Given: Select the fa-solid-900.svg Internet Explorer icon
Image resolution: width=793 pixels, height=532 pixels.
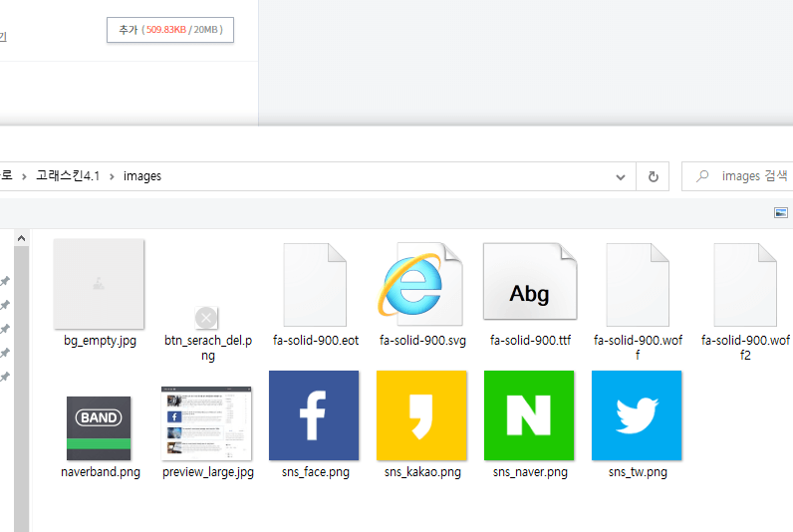Looking at the screenshot, I should tap(419, 285).
